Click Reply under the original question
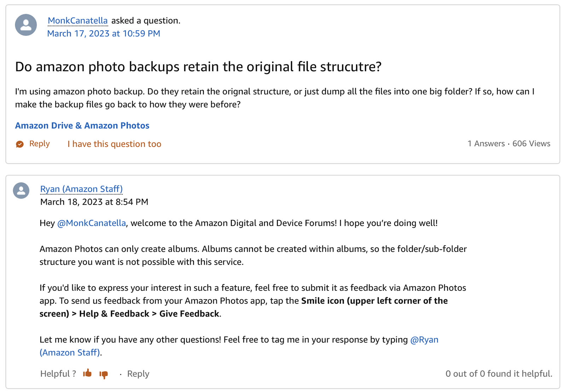566x392 pixels. [39, 144]
